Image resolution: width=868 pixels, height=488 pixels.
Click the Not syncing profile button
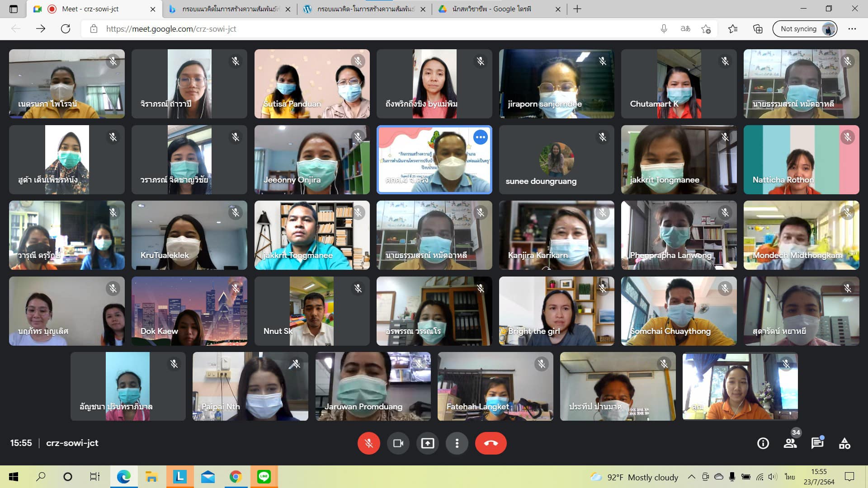[x=805, y=29]
